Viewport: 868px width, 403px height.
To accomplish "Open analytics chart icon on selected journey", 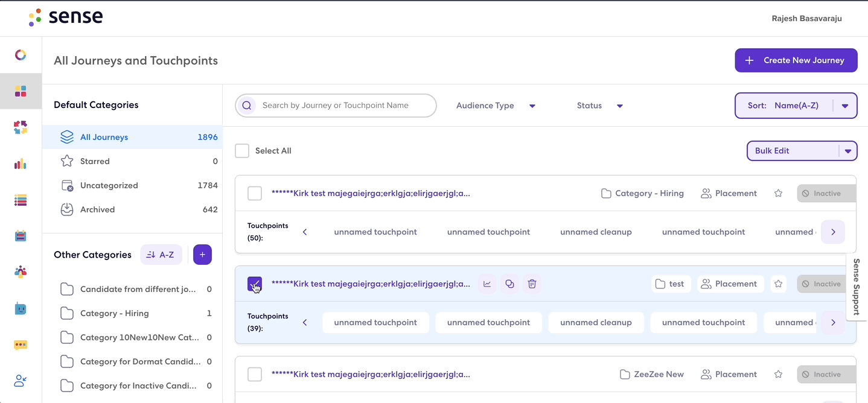I will coord(487,284).
